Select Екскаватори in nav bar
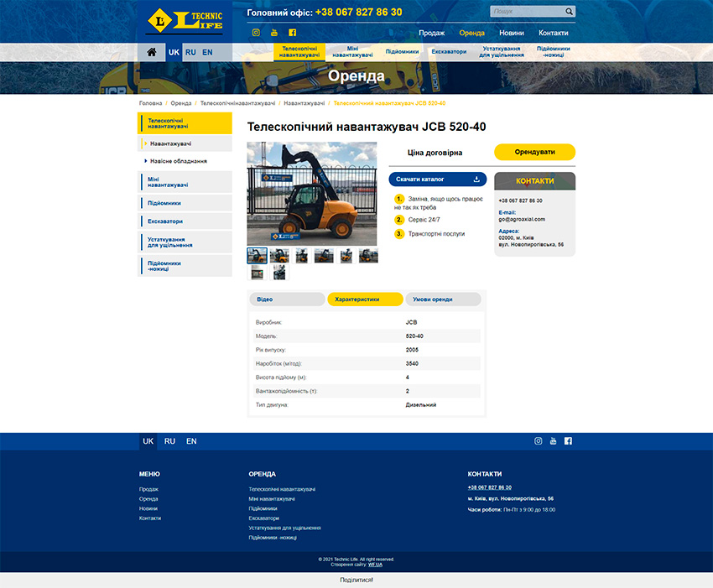Screen dimensions: 713x588 [449, 52]
